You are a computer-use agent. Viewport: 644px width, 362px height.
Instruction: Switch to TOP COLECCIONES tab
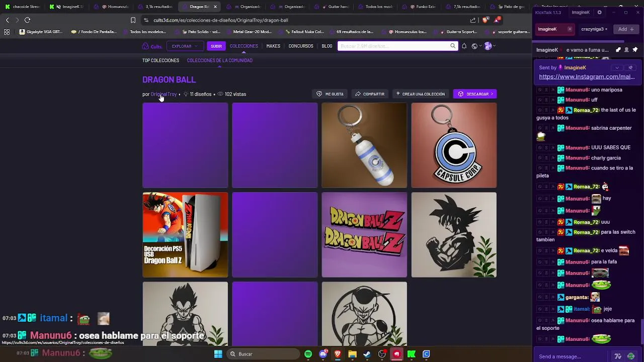pos(160,60)
